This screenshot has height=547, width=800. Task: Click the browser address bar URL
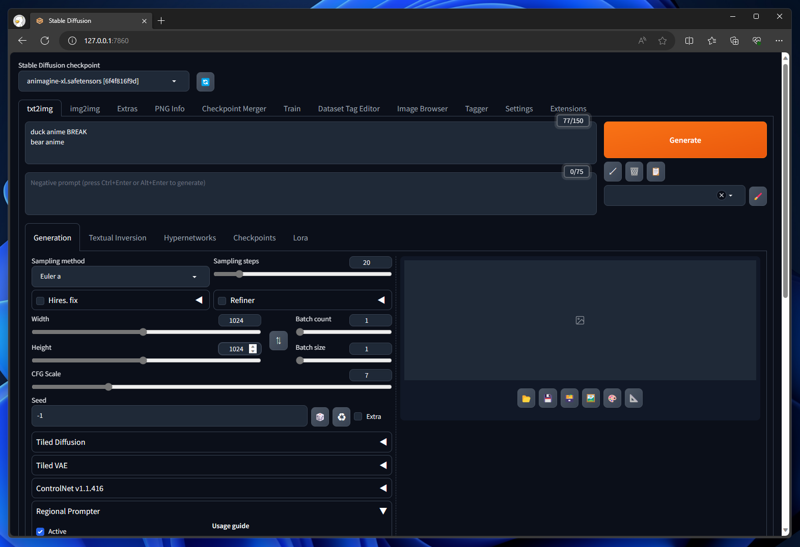[x=106, y=41]
